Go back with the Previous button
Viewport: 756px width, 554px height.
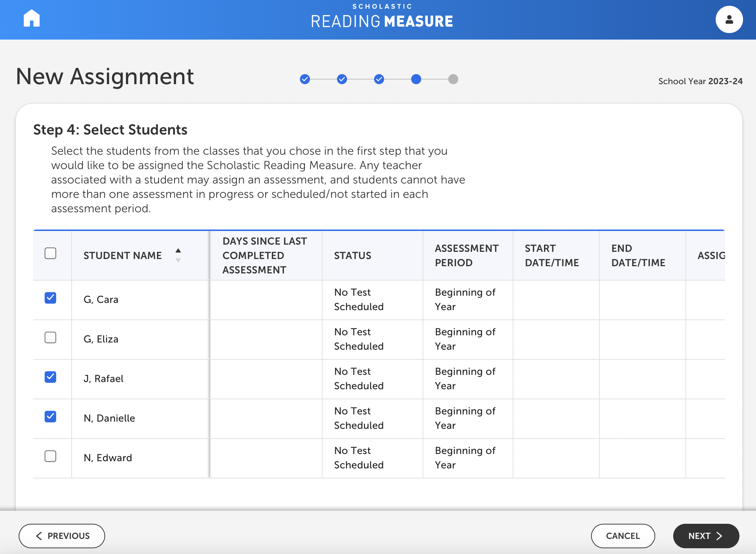click(x=62, y=536)
